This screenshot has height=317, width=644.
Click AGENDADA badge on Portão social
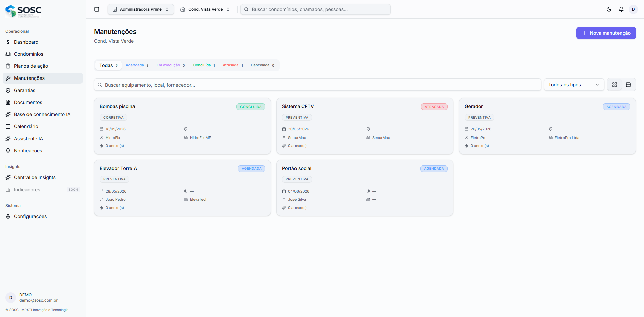[x=434, y=169]
